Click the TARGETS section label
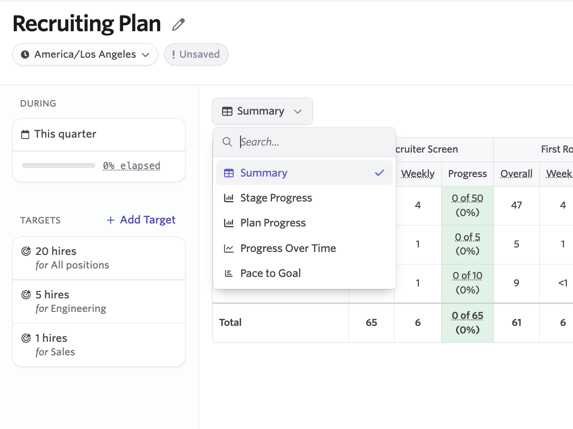This screenshot has height=429, width=573. (x=40, y=220)
